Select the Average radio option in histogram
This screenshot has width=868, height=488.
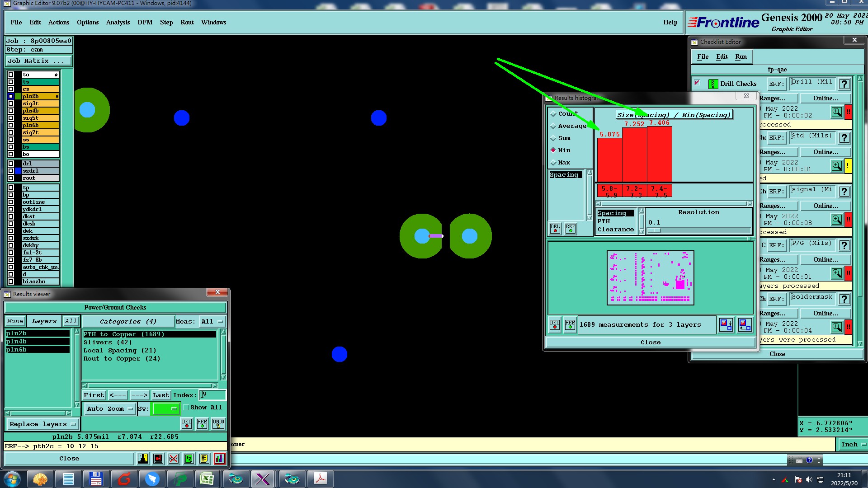(553, 126)
